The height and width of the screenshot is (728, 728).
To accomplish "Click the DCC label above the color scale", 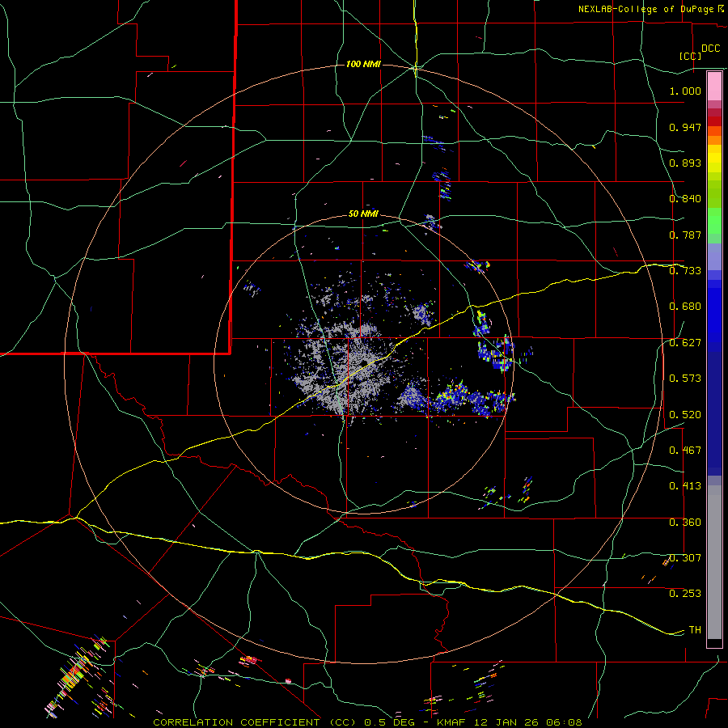I will pos(710,49).
